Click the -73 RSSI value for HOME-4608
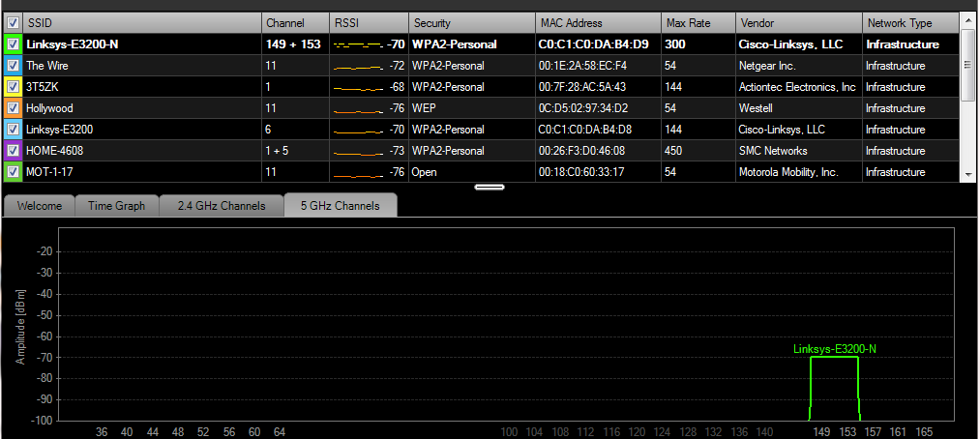 click(397, 151)
